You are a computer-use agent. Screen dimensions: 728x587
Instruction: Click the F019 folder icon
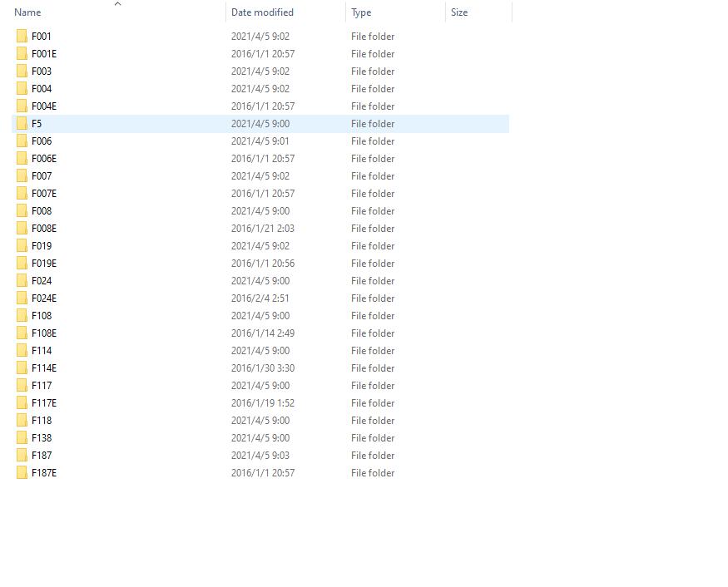click(22, 246)
